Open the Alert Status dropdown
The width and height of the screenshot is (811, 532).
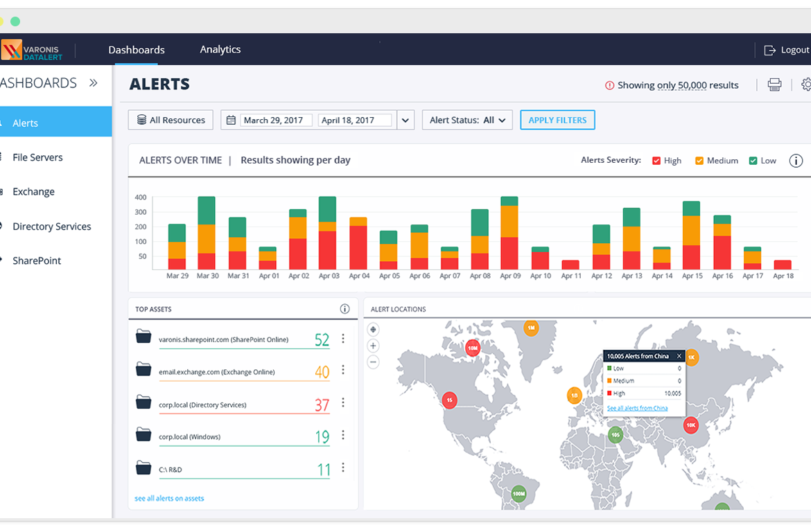467,120
